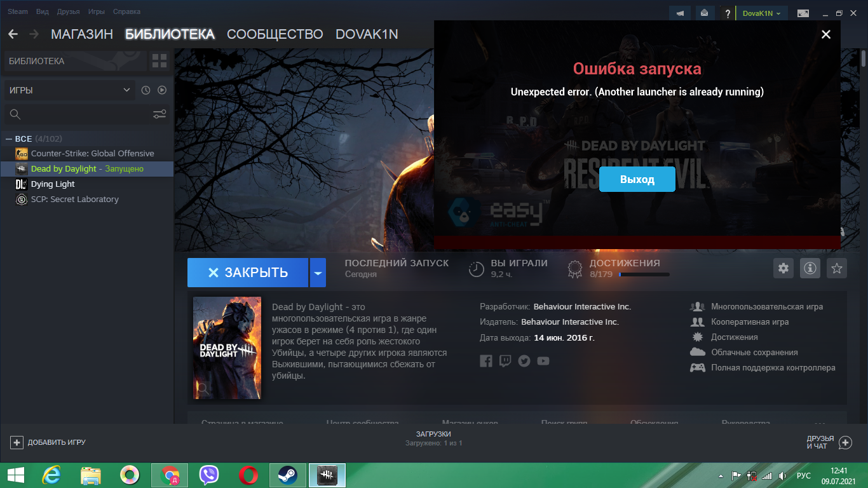The image size is (868, 488).
Task: Click the developer Behaviour Interactive Inc. link
Action: 582,306
